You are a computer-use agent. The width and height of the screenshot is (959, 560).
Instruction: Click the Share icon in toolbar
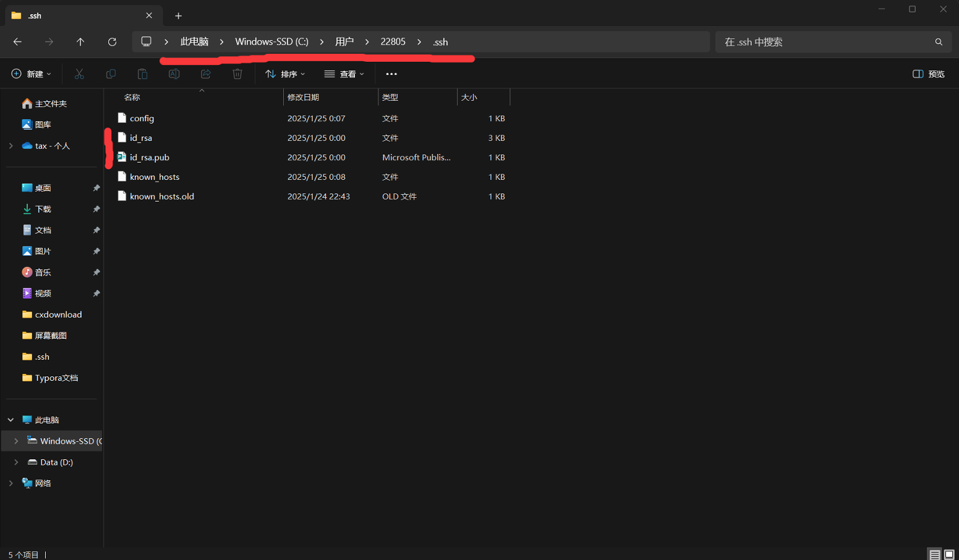(206, 74)
